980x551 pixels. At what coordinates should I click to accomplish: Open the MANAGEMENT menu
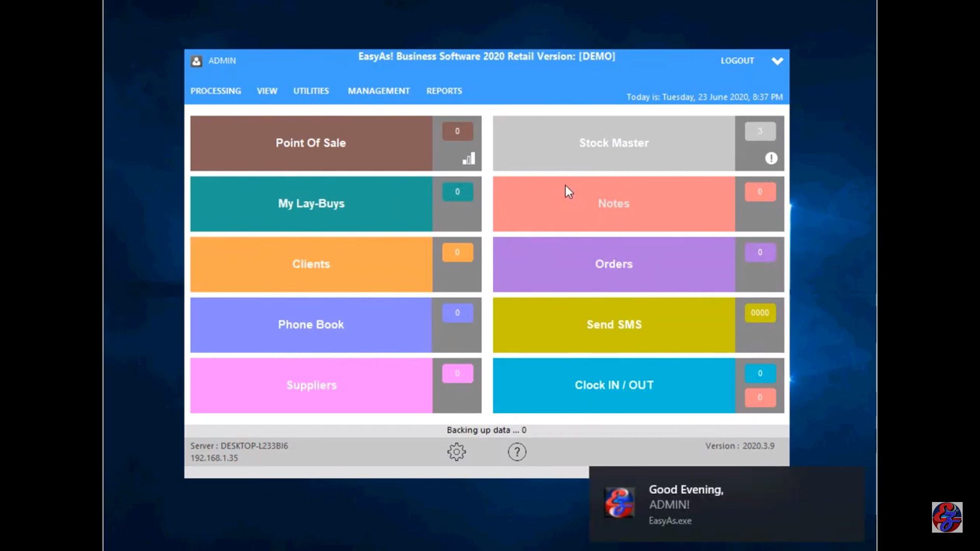[378, 91]
